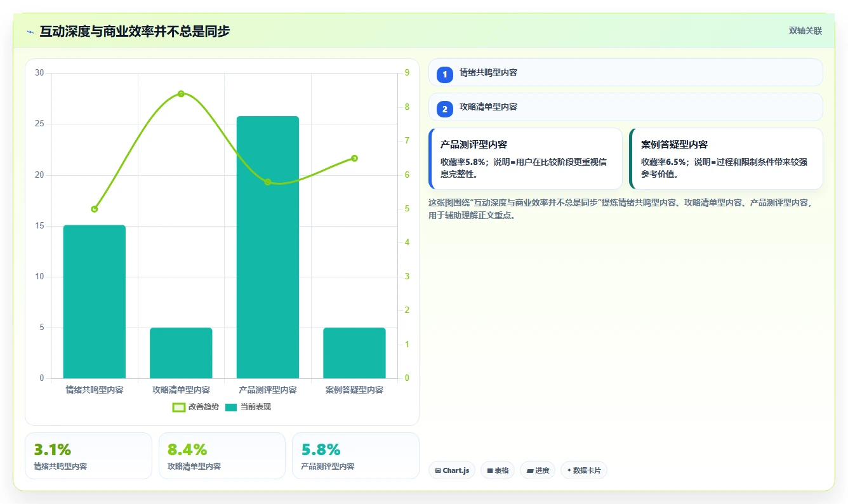Viewport: 848px width, 504px height.
Task: Click the x-axis label 产品测评型内容
Action: coord(268,390)
